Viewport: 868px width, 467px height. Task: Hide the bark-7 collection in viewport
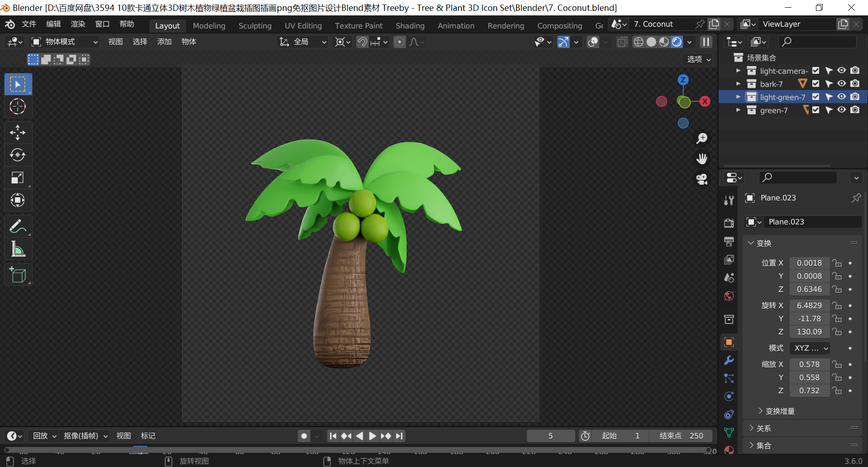pyautogui.click(x=842, y=84)
